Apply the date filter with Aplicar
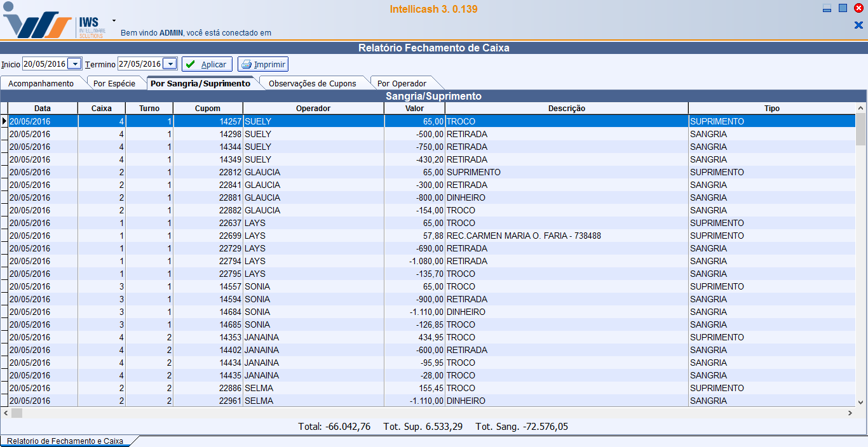868x447 pixels. tap(207, 64)
